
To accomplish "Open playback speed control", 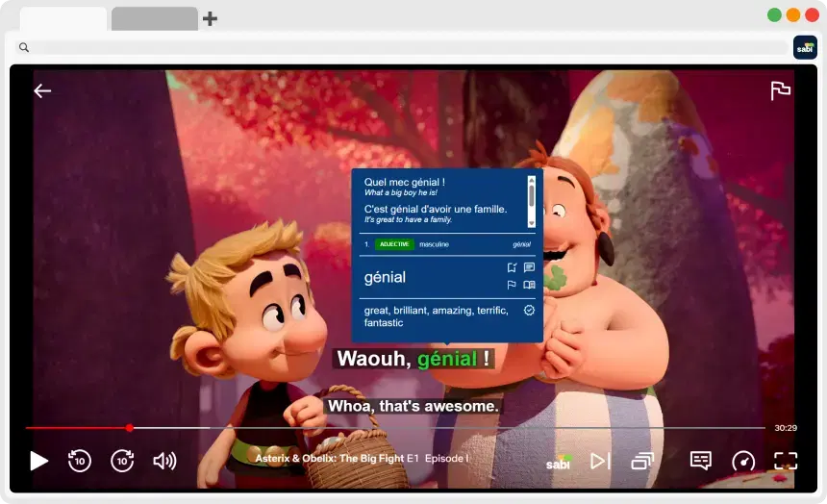I will [743, 461].
